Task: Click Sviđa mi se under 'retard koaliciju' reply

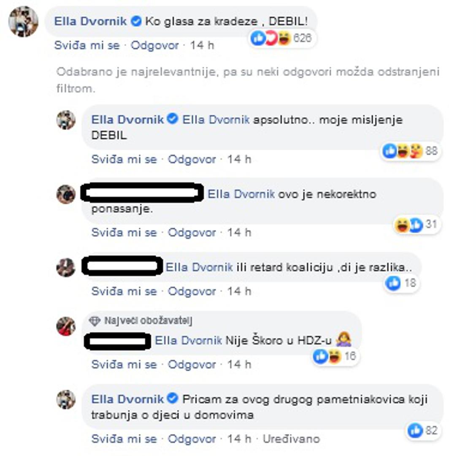Action: tap(124, 291)
